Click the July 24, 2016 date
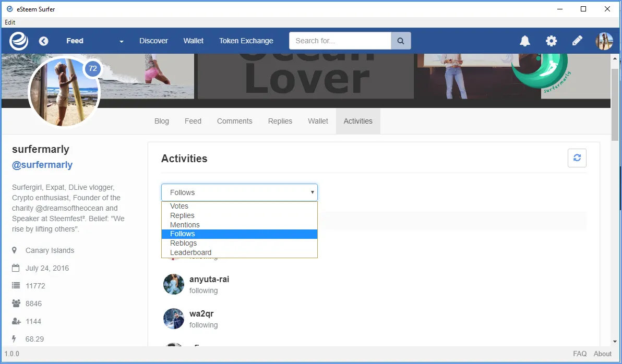This screenshot has height=364, width=622. coord(47,268)
